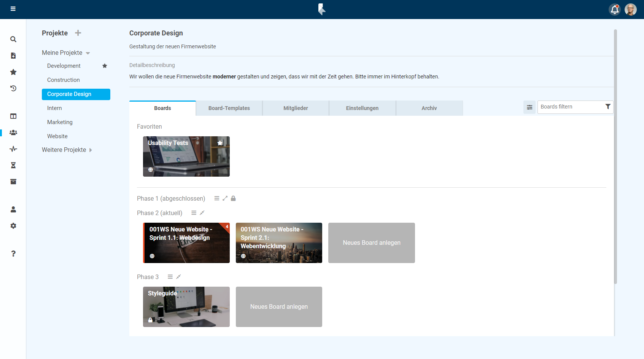
Task: Collapse the Phase 2 (aktuell) group
Action: point(202,213)
